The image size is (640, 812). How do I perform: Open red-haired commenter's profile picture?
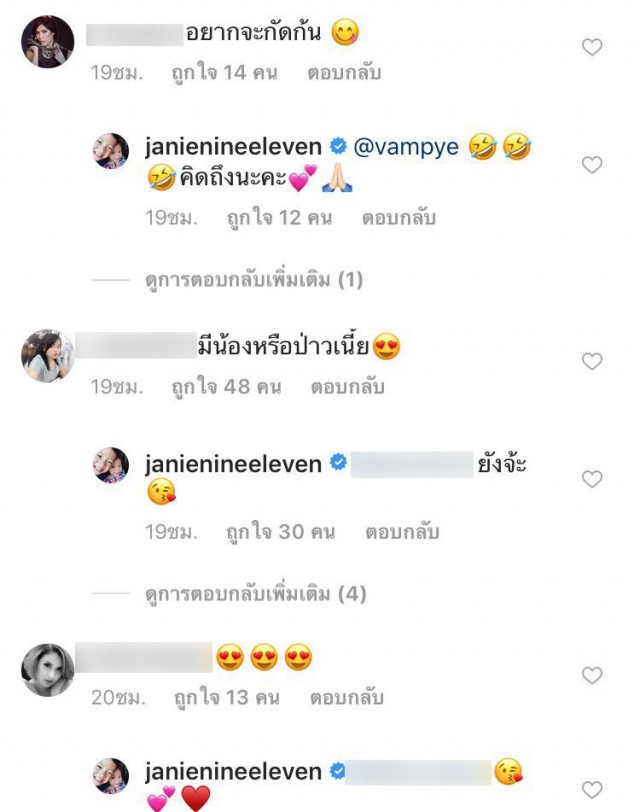pos(48,41)
